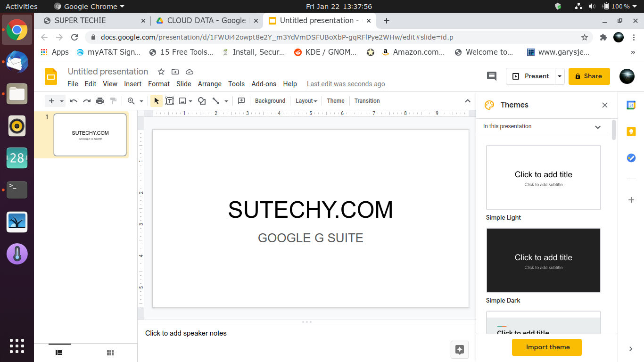This screenshot has width=644, height=362.
Task: Get add-ons with the plus icon
Action: tap(631, 200)
